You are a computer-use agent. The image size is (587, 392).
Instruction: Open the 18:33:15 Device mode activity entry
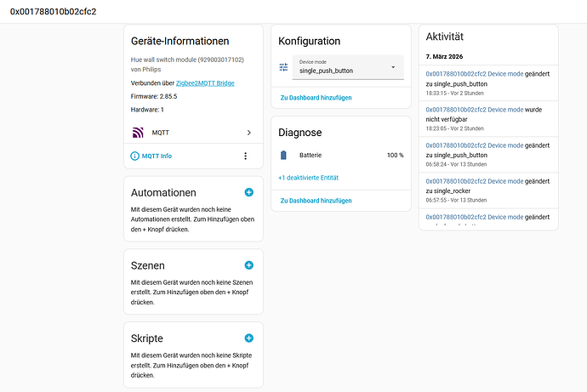tap(488, 83)
